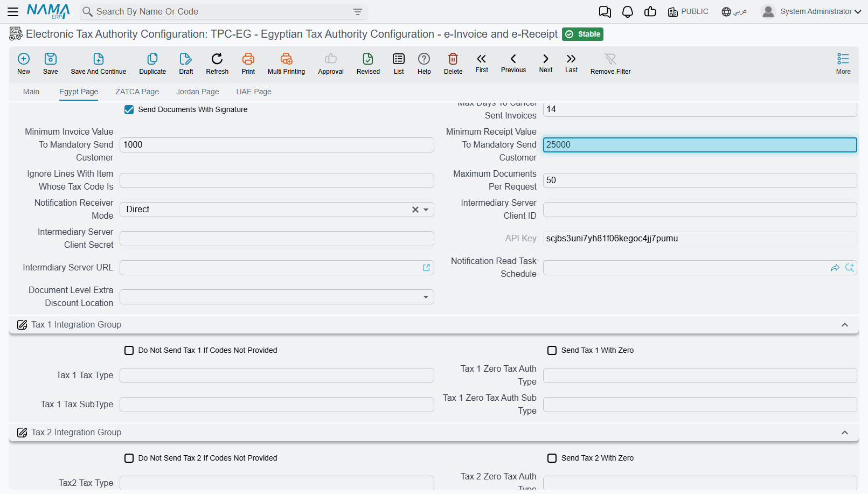This screenshot has width=868, height=494.
Task: Save record as Draft
Action: [x=186, y=59]
